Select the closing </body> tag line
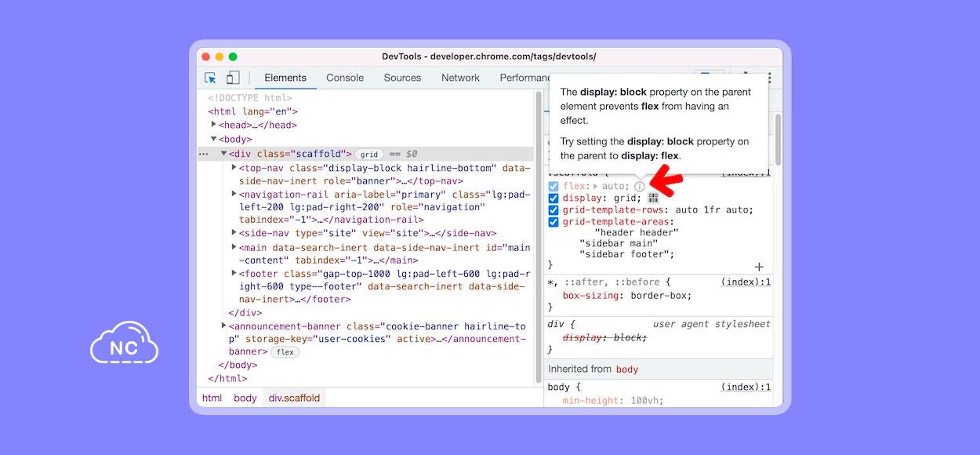The width and height of the screenshot is (980, 455). (238, 365)
